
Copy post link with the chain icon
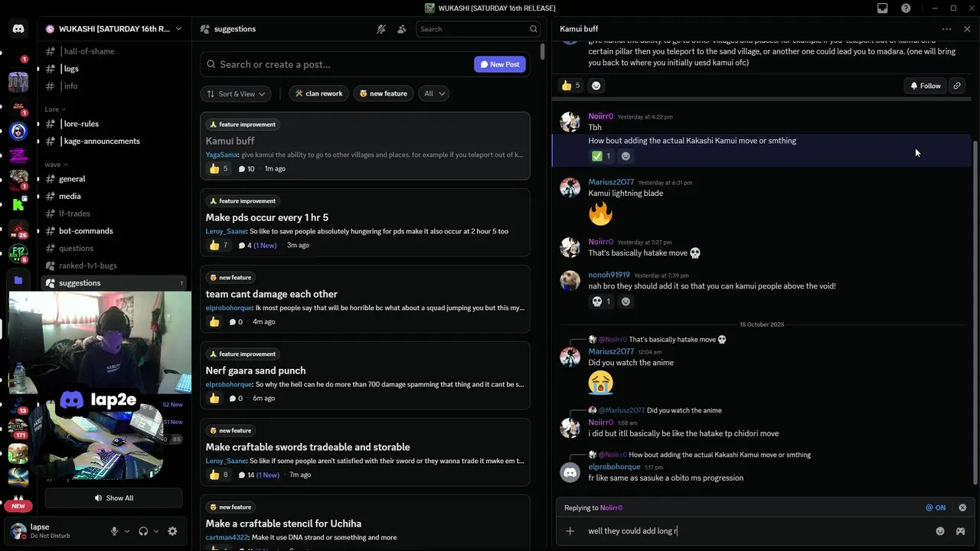tap(957, 86)
